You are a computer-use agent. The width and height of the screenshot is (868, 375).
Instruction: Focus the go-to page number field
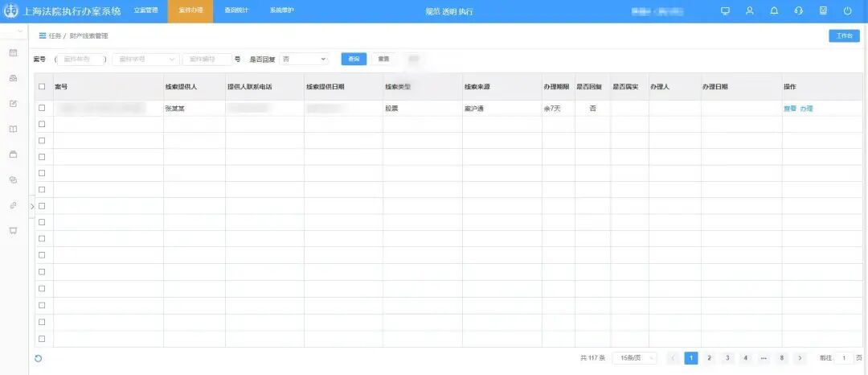(x=844, y=358)
